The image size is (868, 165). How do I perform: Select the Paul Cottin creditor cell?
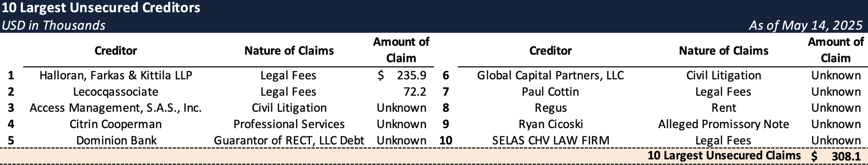550,92
